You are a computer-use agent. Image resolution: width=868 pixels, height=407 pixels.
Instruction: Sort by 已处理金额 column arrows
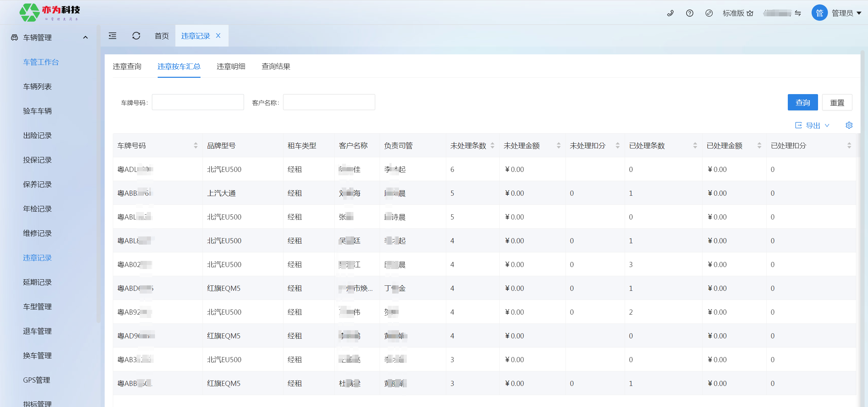(759, 145)
